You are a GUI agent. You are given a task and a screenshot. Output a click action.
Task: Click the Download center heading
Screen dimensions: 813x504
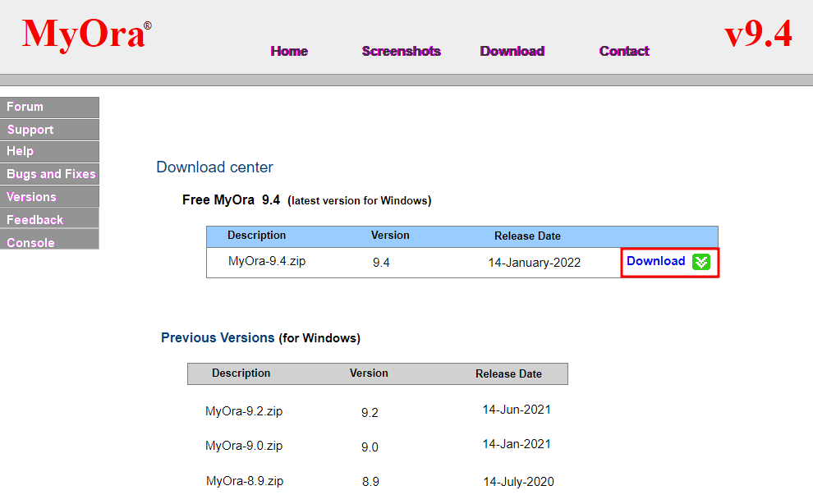pos(214,167)
